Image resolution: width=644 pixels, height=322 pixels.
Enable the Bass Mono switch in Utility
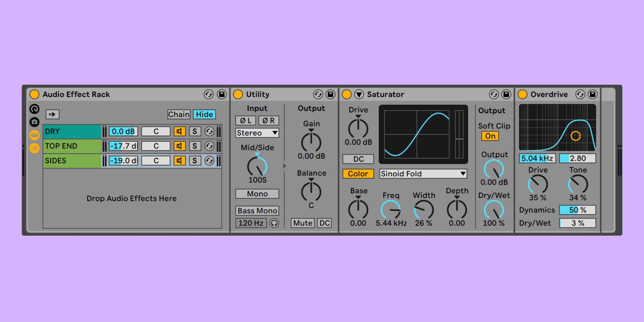pos(257,211)
